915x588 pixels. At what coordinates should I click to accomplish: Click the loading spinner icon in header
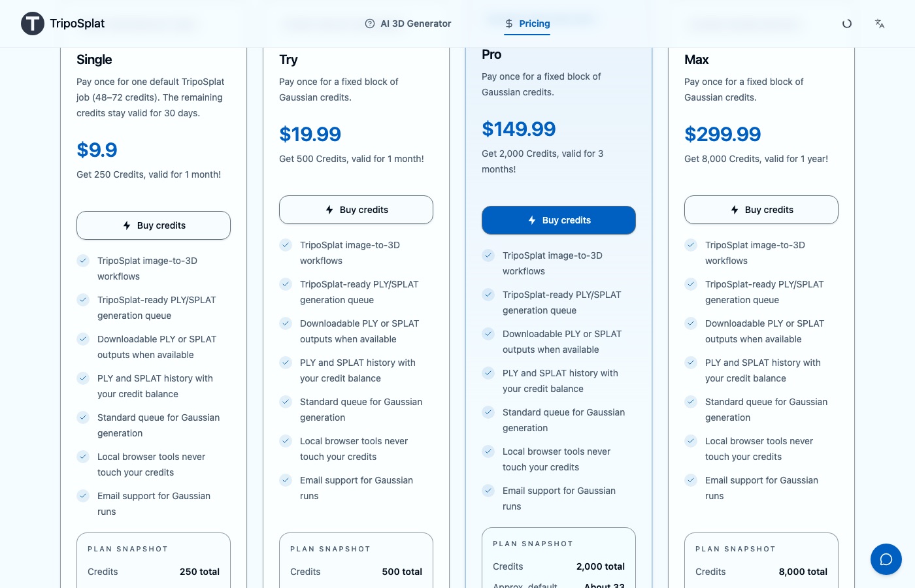847,24
